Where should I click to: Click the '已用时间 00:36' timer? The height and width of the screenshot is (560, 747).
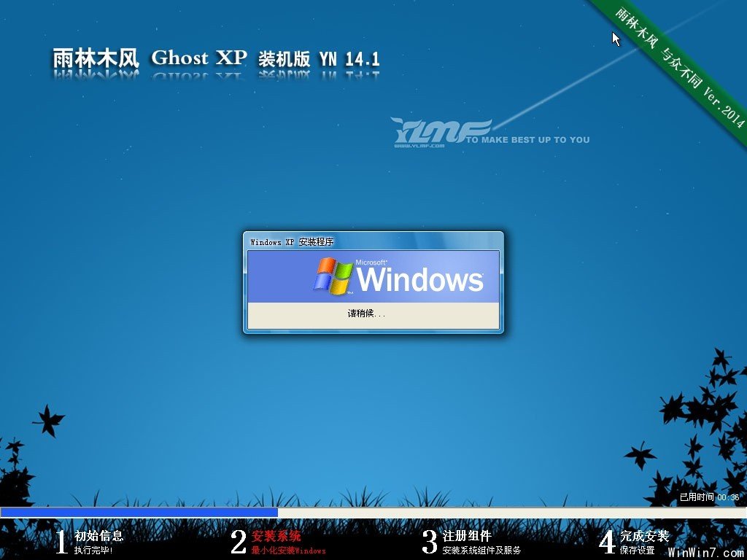[709, 497]
